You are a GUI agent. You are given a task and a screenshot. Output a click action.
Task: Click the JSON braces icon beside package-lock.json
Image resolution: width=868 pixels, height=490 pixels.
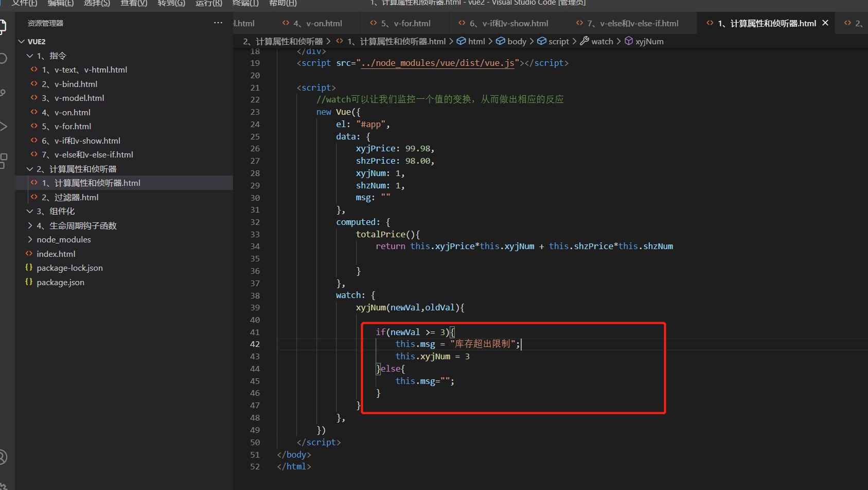[29, 268]
